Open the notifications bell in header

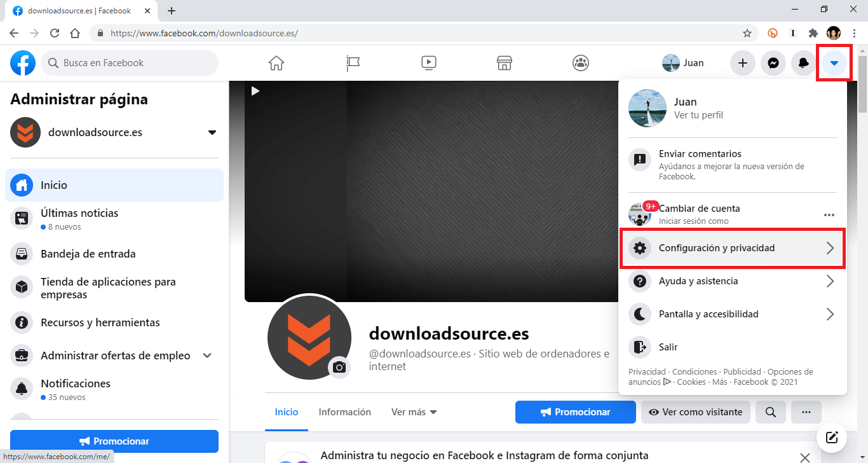804,63
